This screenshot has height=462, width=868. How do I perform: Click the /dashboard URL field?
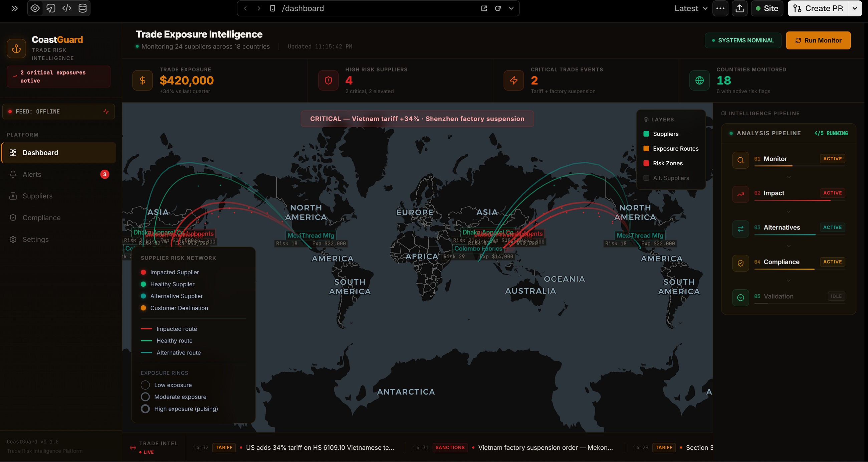[x=377, y=8]
